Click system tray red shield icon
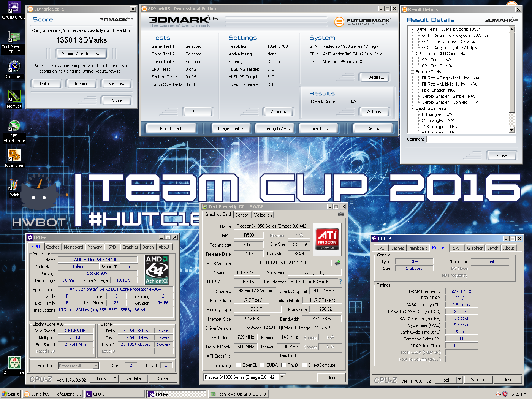 click(505, 394)
